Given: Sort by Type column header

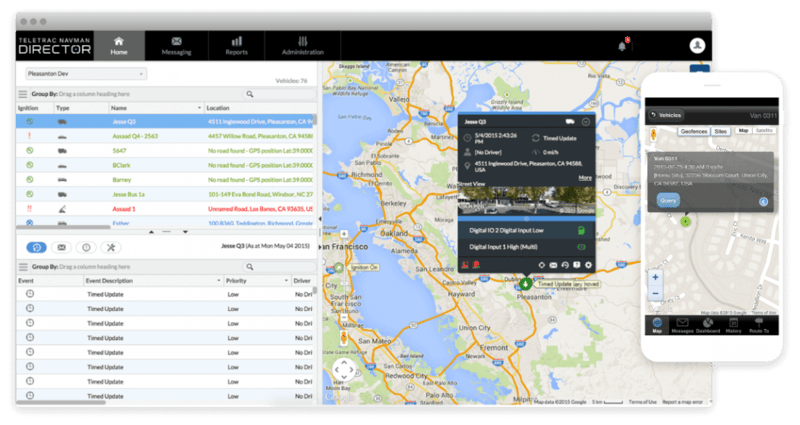Looking at the screenshot, I should (63, 108).
